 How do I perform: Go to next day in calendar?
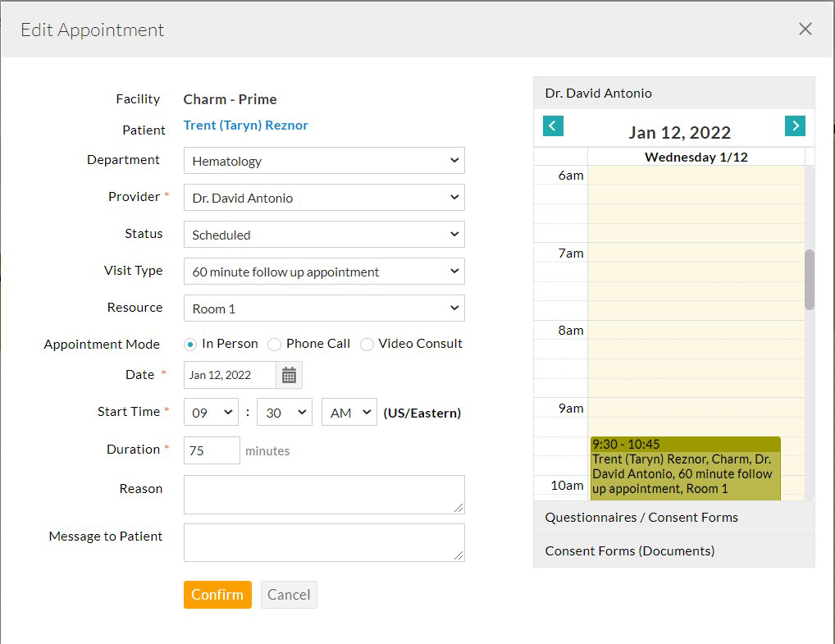pos(794,126)
